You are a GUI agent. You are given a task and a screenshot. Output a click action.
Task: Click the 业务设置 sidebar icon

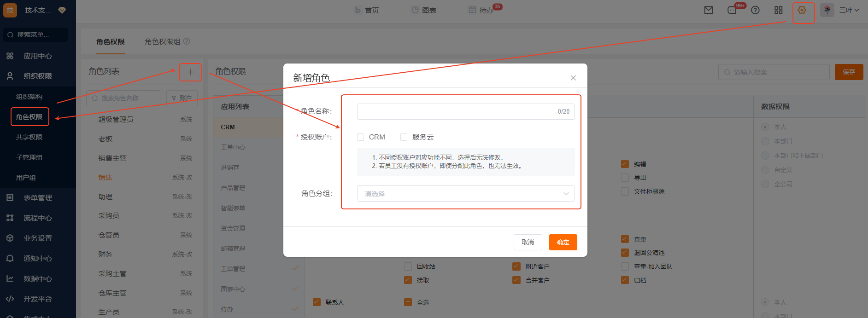coord(10,238)
